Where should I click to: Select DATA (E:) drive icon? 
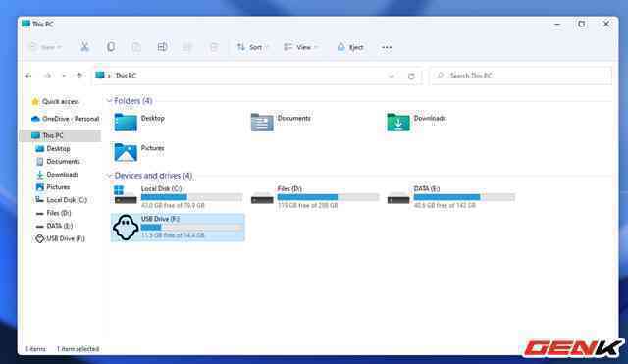[398, 197]
